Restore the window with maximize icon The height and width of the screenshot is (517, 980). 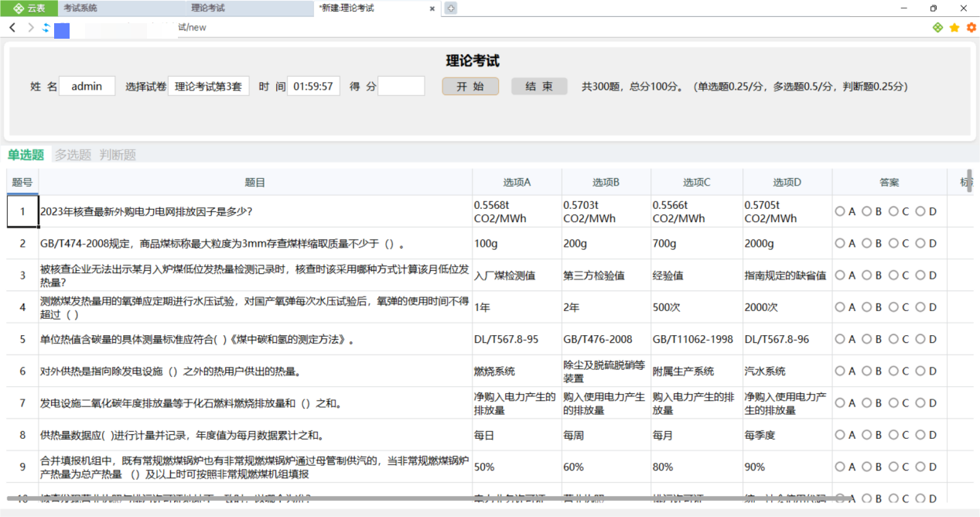[x=934, y=8]
